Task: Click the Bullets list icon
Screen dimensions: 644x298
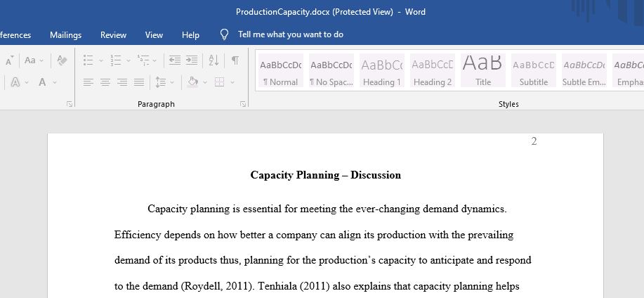Action: pos(88,60)
